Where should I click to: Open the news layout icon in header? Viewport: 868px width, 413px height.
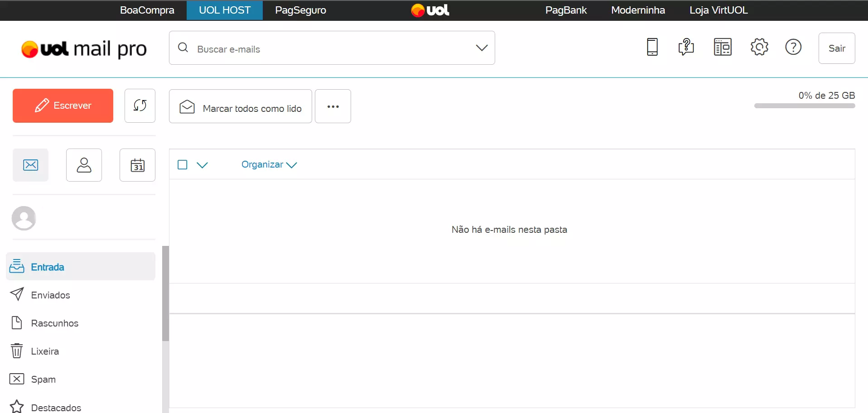(x=723, y=47)
